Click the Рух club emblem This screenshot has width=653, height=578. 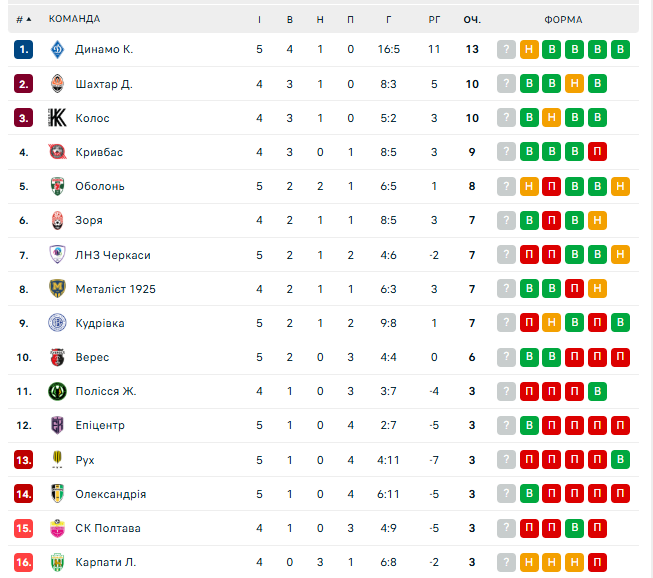57,460
